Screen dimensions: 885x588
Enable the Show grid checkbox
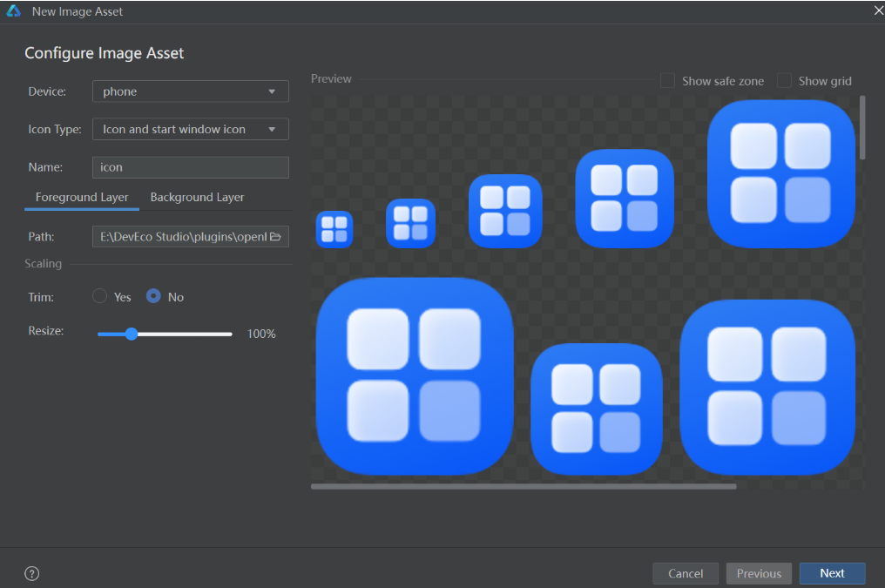[x=784, y=80]
